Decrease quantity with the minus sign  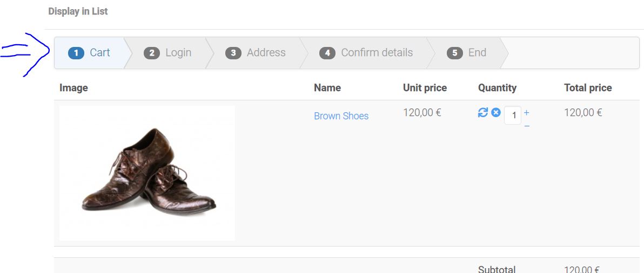pos(527,126)
